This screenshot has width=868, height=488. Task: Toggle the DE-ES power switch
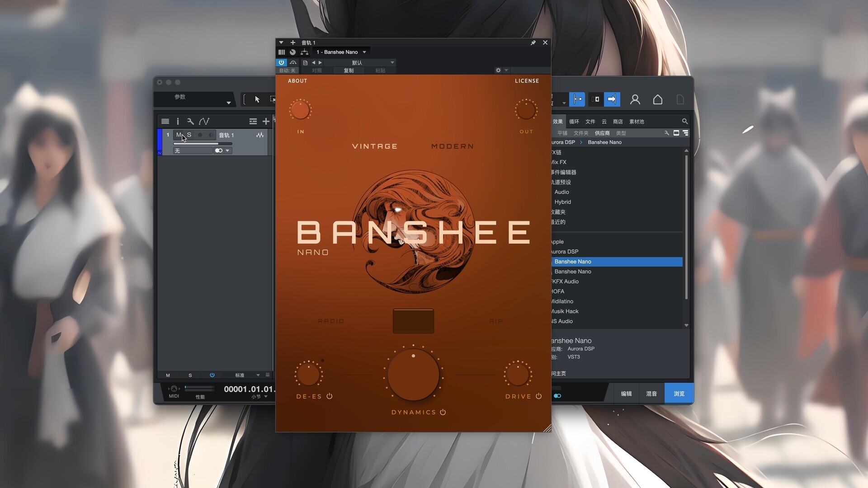(x=330, y=396)
